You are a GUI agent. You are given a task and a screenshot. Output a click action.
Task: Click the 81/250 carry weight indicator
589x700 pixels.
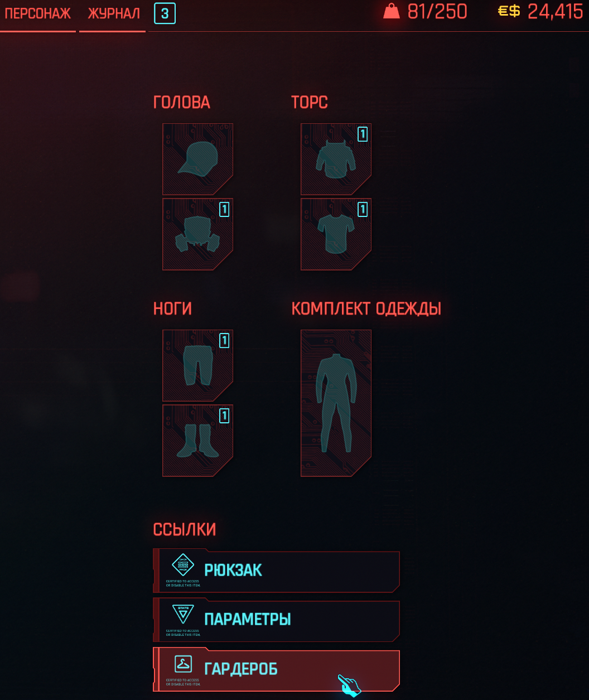coord(437,12)
